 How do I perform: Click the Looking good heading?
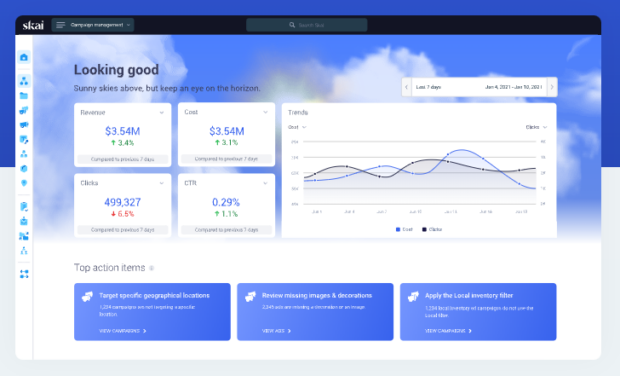[x=116, y=70]
